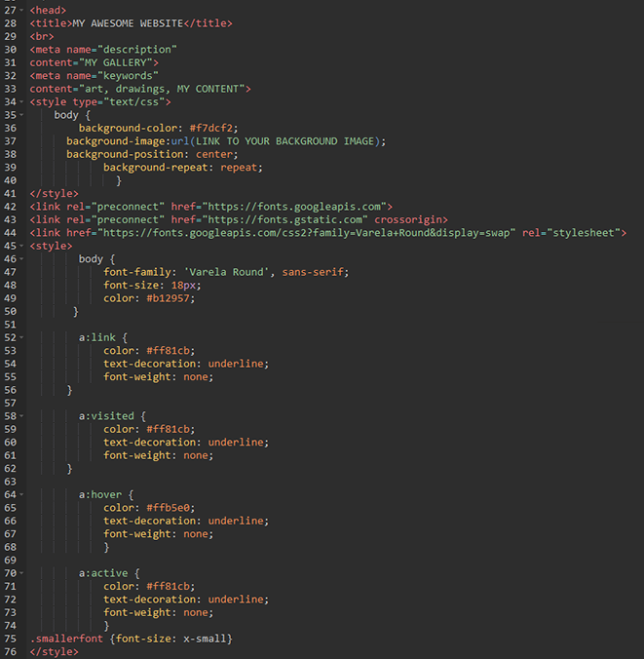This screenshot has height=659, width=644.
Task: Click the .smallerfont class selector
Action: [66, 639]
